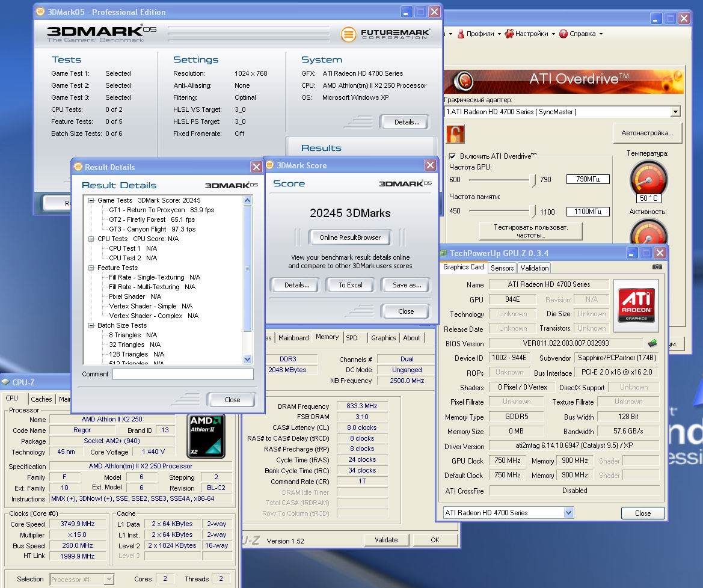Click the AMD Athlon II logo in CPU-Z
Image resolution: width=703 pixels, height=588 pixels.
pyautogui.click(x=206, y=436)
